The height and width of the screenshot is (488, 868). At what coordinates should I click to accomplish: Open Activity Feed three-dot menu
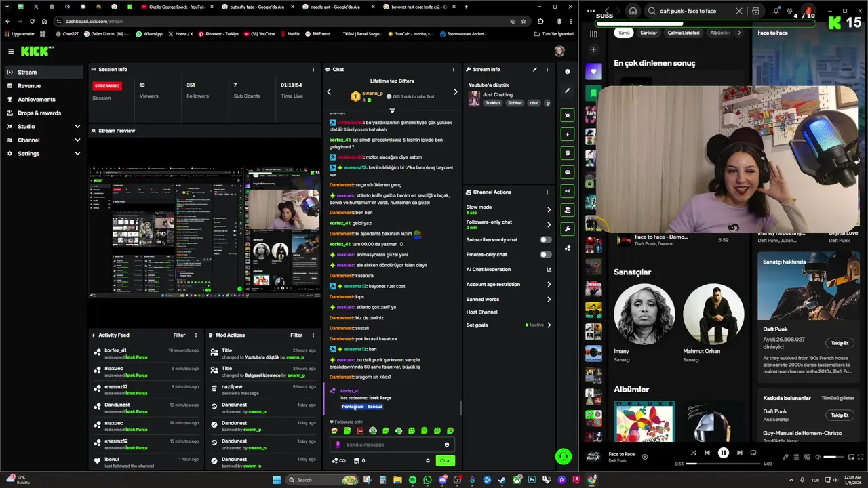[x=196, y=335]
